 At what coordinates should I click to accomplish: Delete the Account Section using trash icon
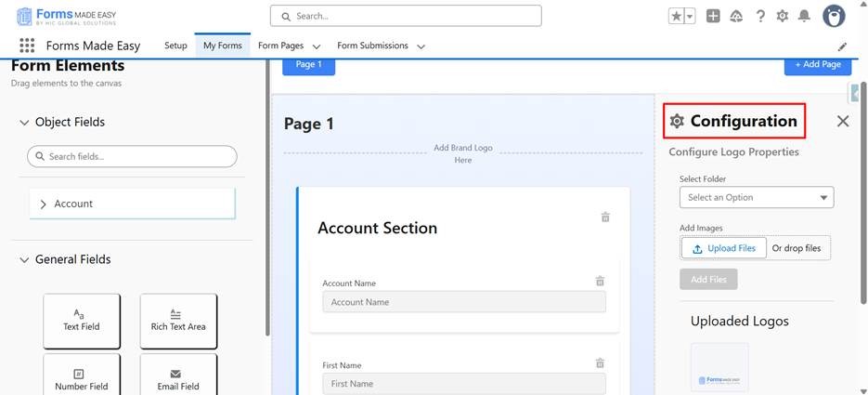point(605,217)
